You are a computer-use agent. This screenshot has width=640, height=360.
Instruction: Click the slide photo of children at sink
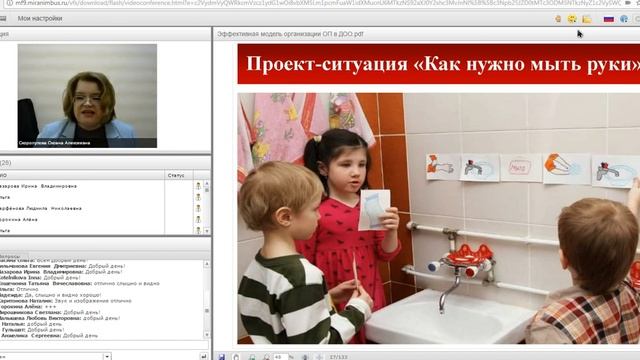[x=439, y=218]
